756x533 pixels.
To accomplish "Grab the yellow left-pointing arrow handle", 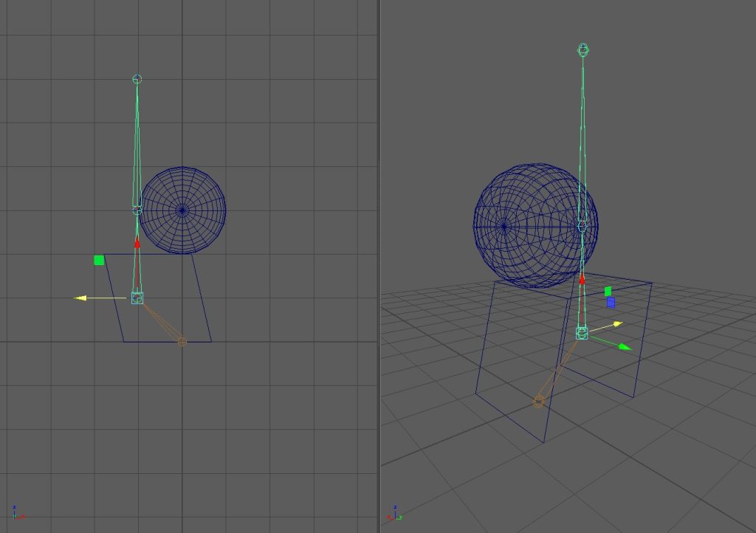I will (81, 298).
